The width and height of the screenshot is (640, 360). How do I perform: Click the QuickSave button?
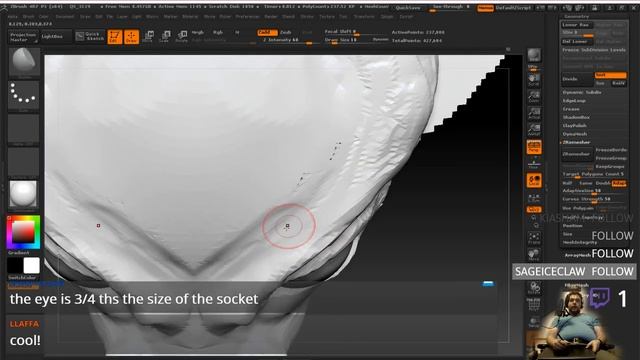pos(407,8)
